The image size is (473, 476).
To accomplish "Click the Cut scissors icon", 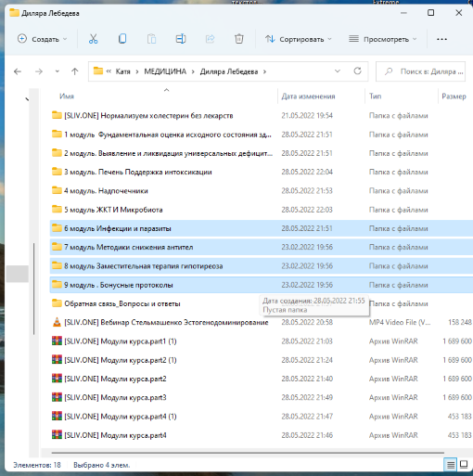I will coord(93,39).
